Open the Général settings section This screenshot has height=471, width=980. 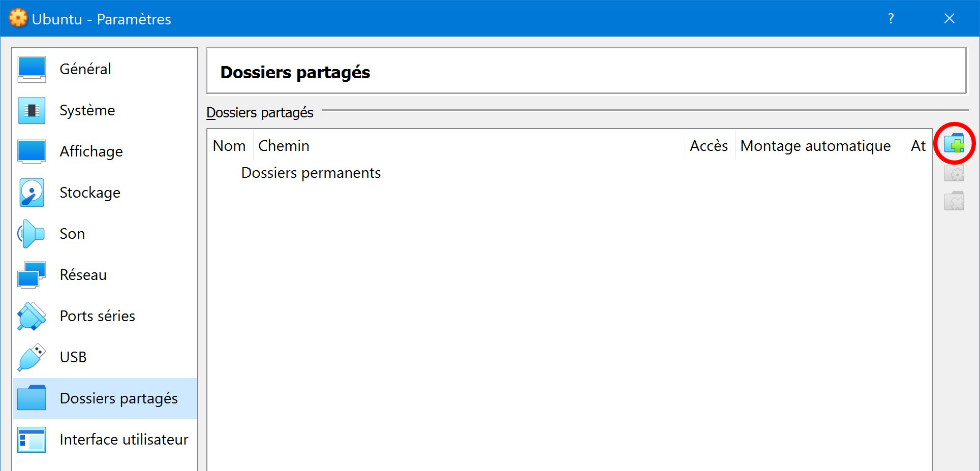(x=105, y=69)
